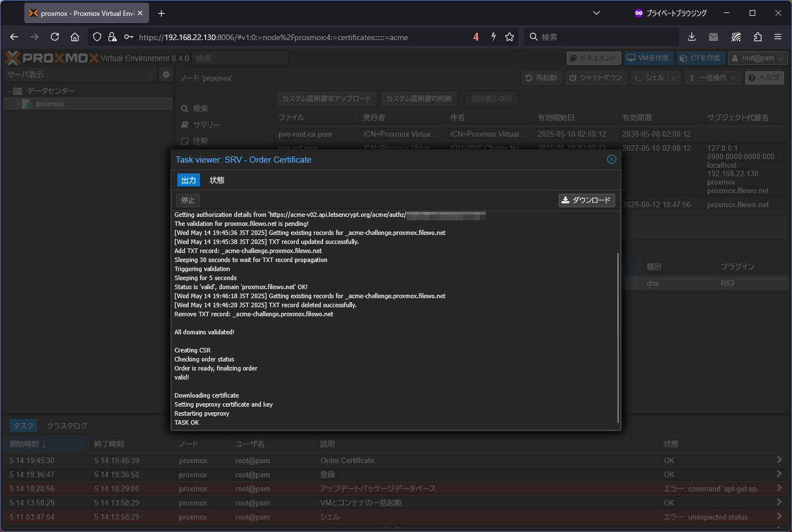Expand the シェル task row arrow

click(779, 516)
